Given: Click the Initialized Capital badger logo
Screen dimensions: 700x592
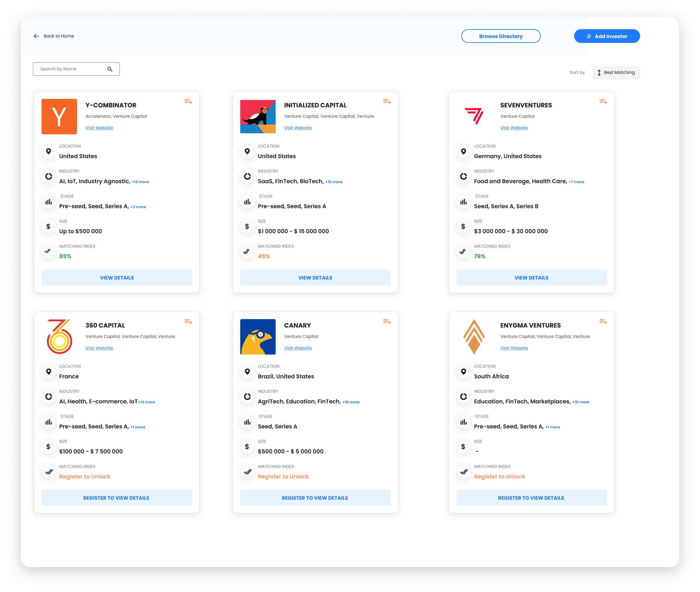Looking at the screenshot, I should coord(258,116).
